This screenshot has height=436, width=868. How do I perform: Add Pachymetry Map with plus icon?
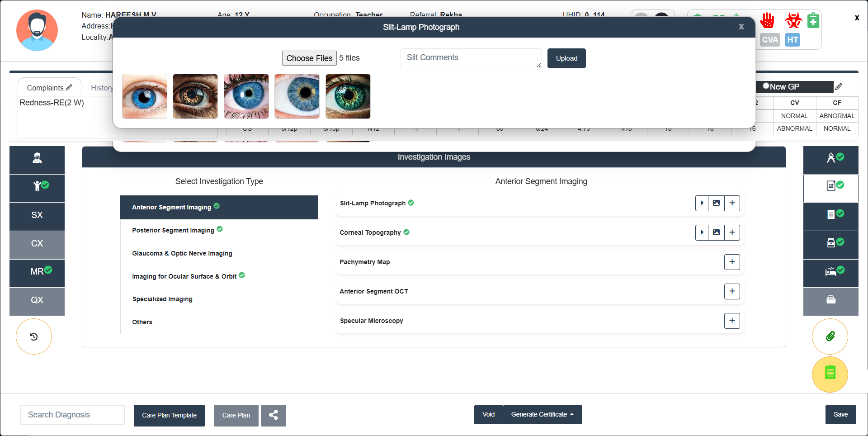[x=731, y=262]
